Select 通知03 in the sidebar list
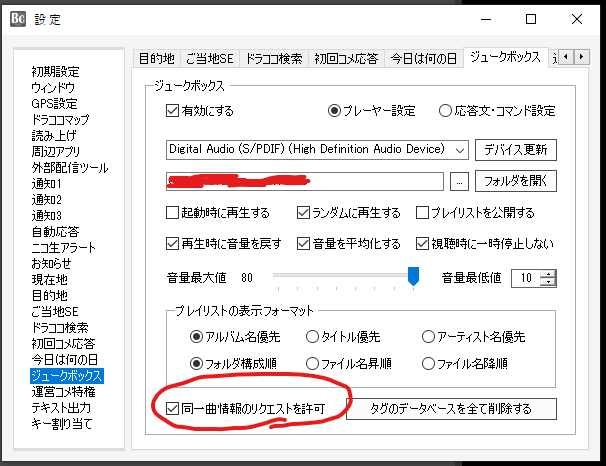The height and width of the screenshot is (466, 606). pyautogui.click(x=46, y=216)
